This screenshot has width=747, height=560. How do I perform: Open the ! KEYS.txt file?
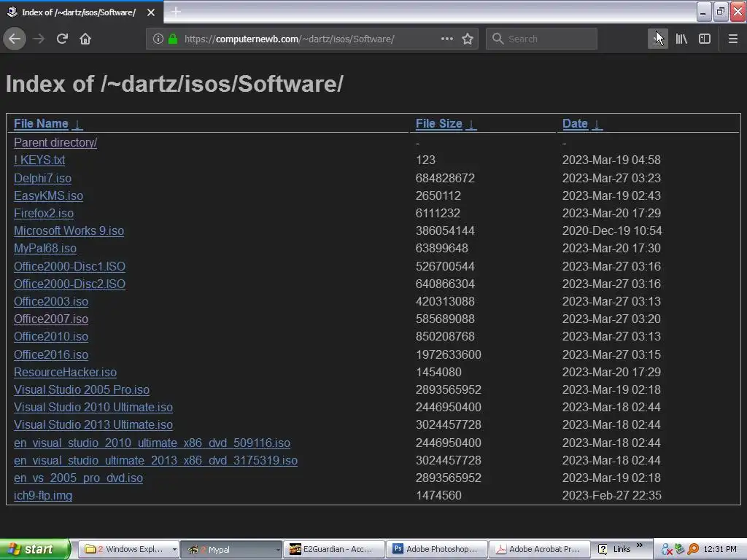[x=39, y=160]
